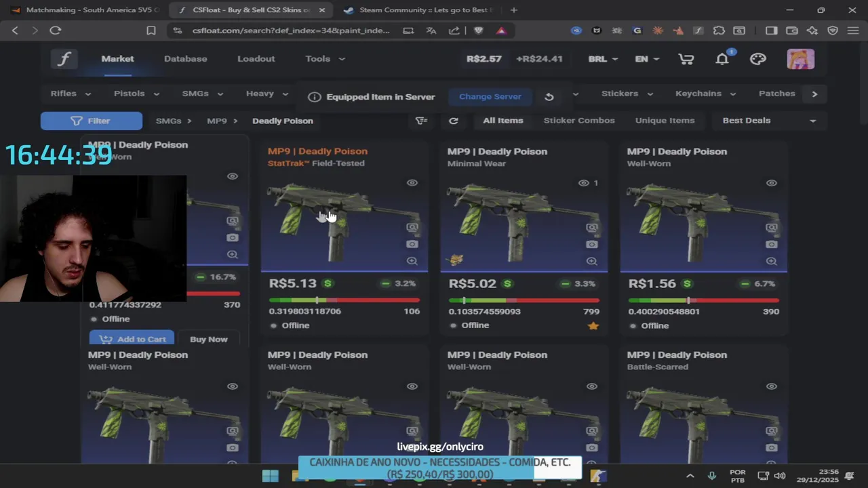
Task: Click the gold star on the R$5.02 card
Action: click(593, 326)
